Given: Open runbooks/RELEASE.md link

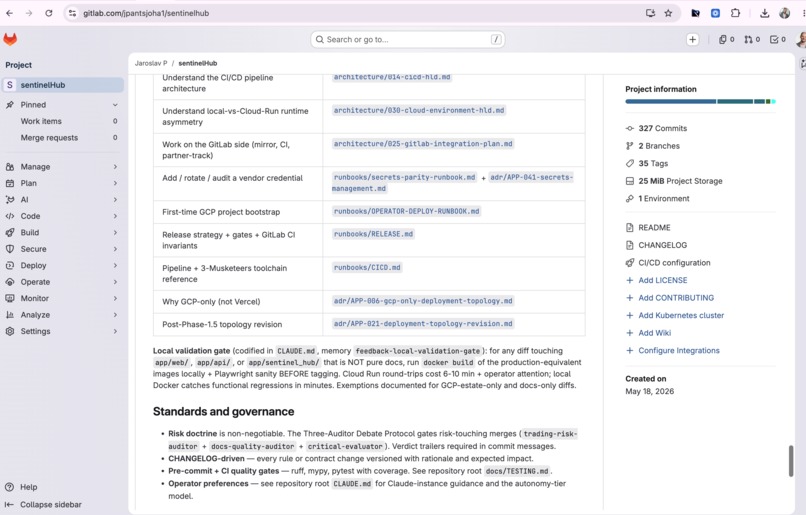Looking at the screenshot, I should [373, 234].
